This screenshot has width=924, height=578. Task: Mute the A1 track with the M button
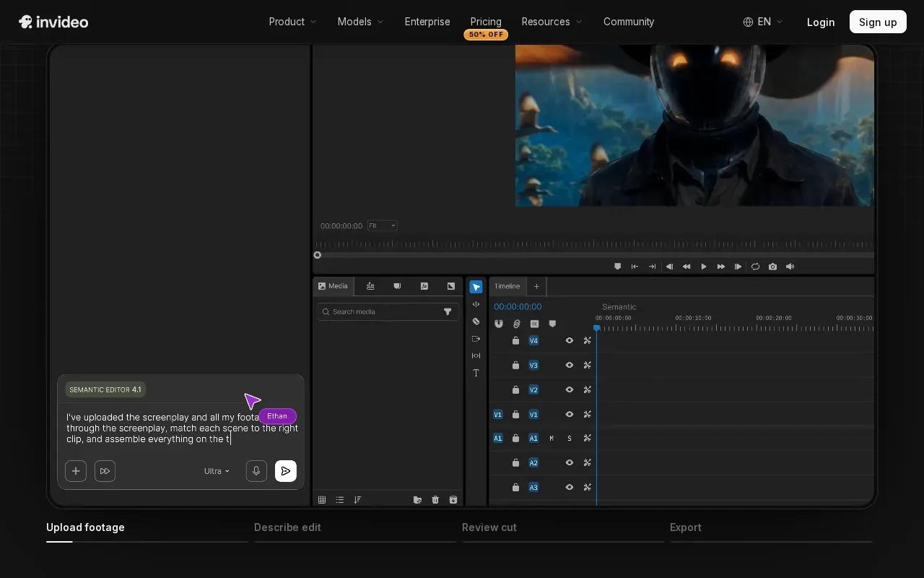pos(552,438)
